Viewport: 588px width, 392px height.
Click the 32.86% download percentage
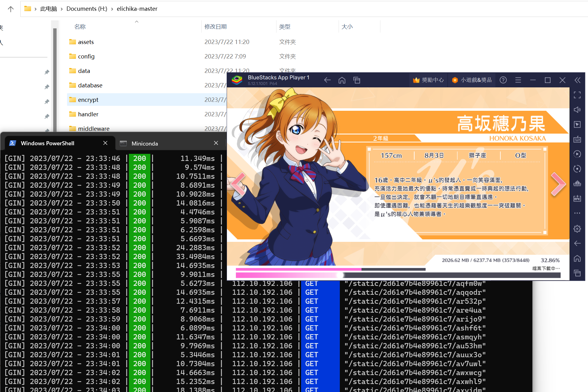pyautogui.click(x=550, y=260)
